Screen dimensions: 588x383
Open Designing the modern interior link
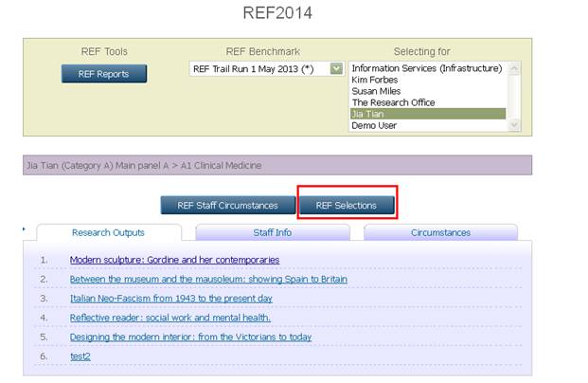pyautogui.click(x=191, y=337)
